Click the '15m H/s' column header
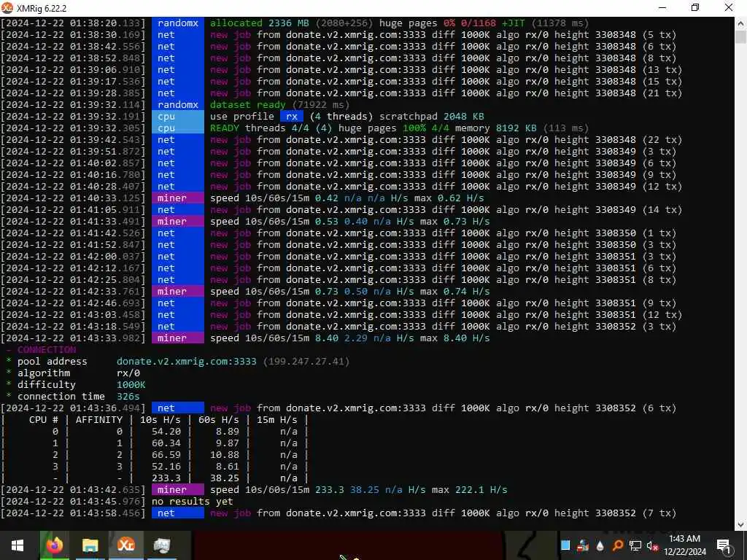 [x=276, y=420]
